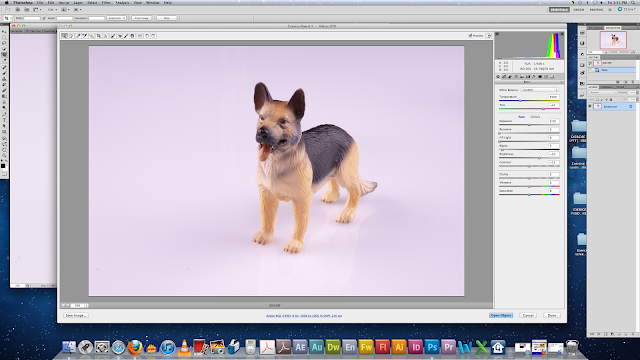This screenshot has width=640, height=360.
Task: Open the Camera Calibration panel tab icon
Action: [540, 77]
